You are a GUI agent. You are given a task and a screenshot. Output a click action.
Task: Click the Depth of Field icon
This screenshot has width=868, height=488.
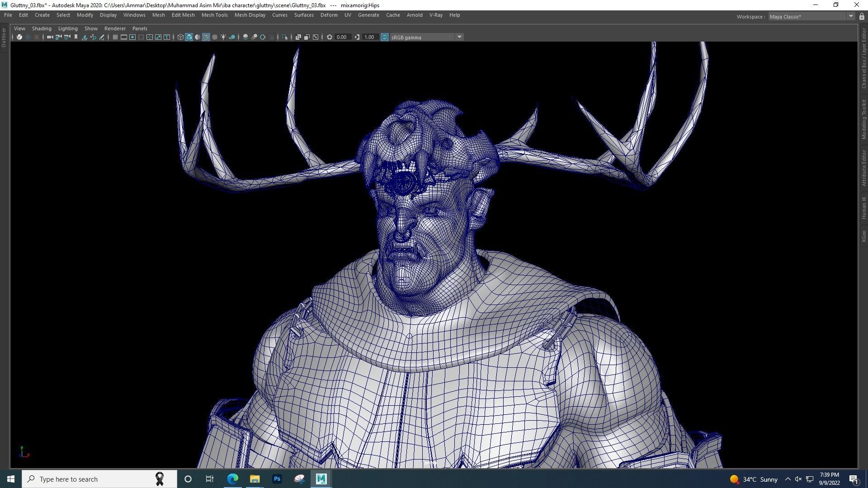tap(271, 37)
